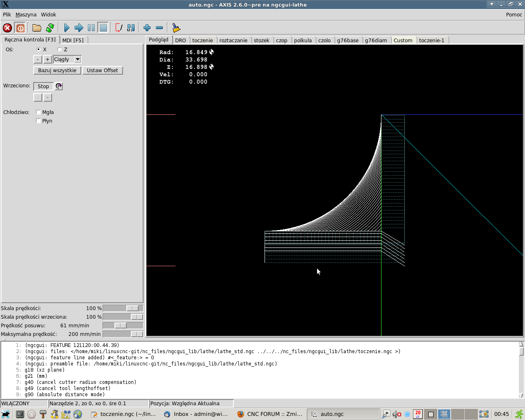Image resolution: width=525 pixels, height=420 pixels.
Task: Select the X axis radio button
Action: tap(39, 49)
